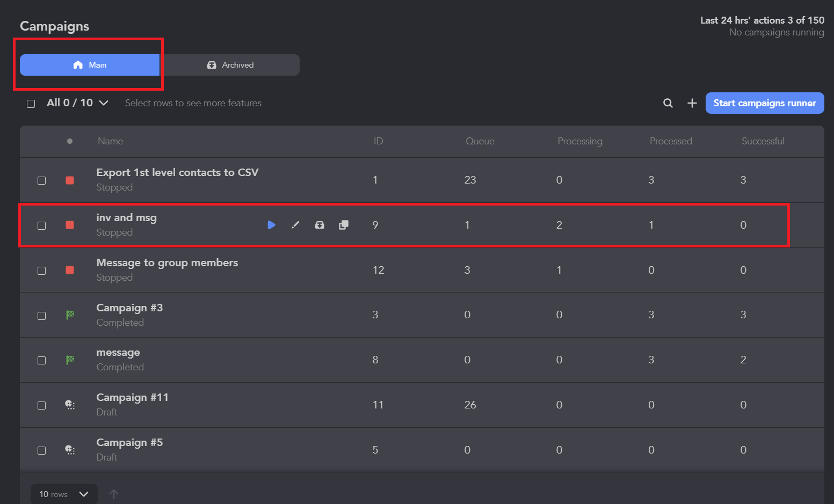Add a new campaign with plus icon

pos(692,103)
